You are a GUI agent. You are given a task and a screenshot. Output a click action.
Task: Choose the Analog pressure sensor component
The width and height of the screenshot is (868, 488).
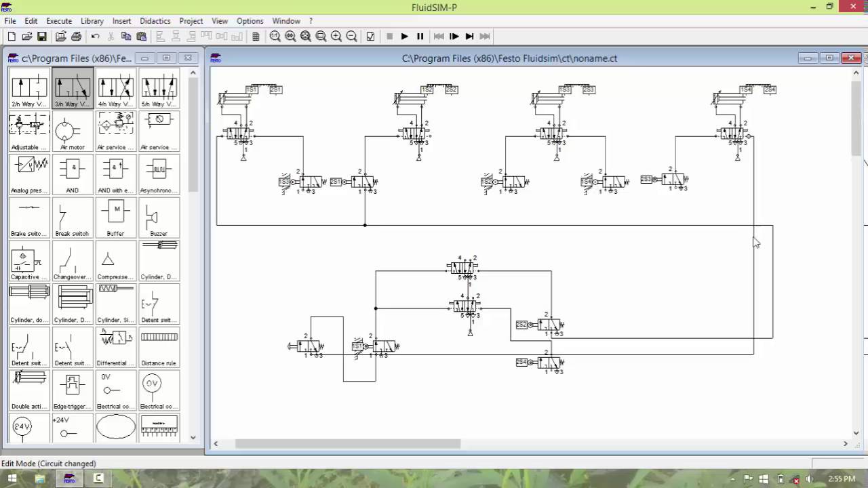29,175
